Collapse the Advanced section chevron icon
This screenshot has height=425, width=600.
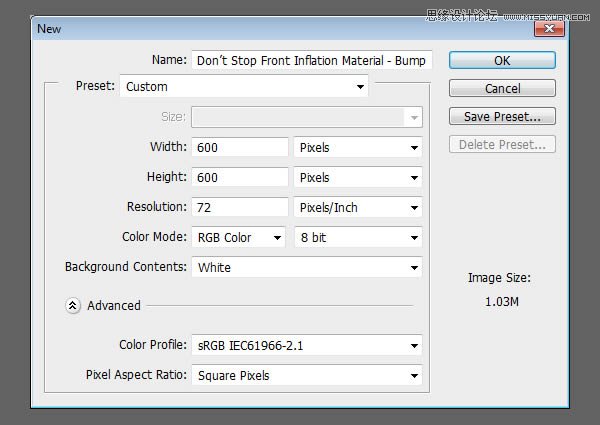(x=73, y=306)
